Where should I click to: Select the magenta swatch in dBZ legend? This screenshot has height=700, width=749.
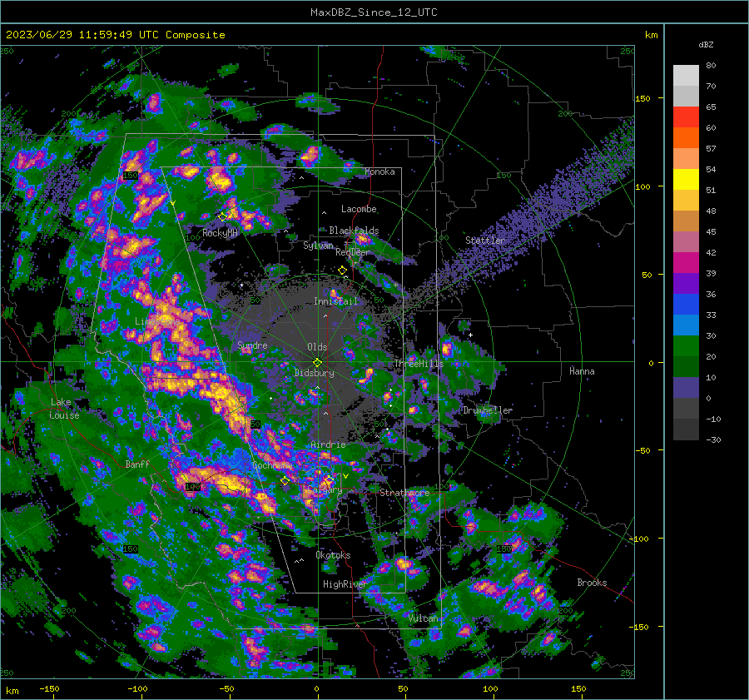point(686,262)
